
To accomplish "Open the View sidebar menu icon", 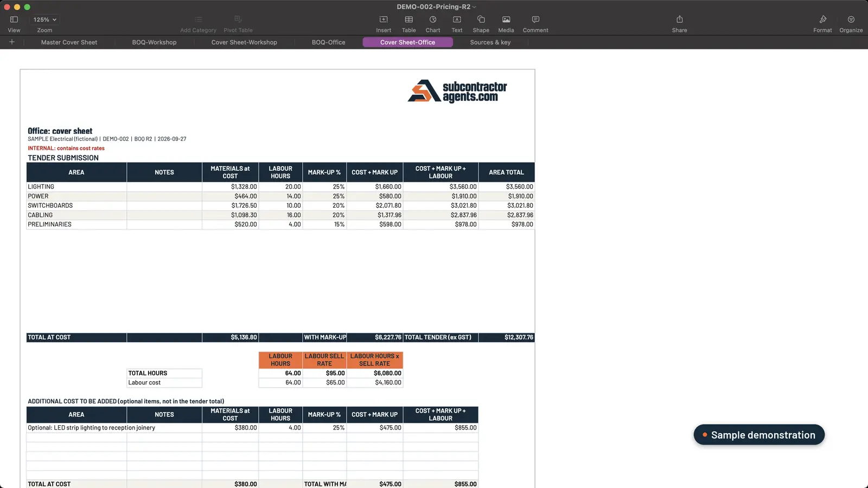I will [x=14, y=20].
